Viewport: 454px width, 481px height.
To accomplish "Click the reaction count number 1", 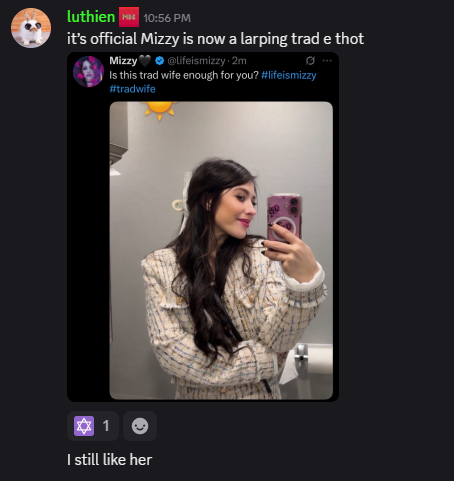I will [106, 426].
